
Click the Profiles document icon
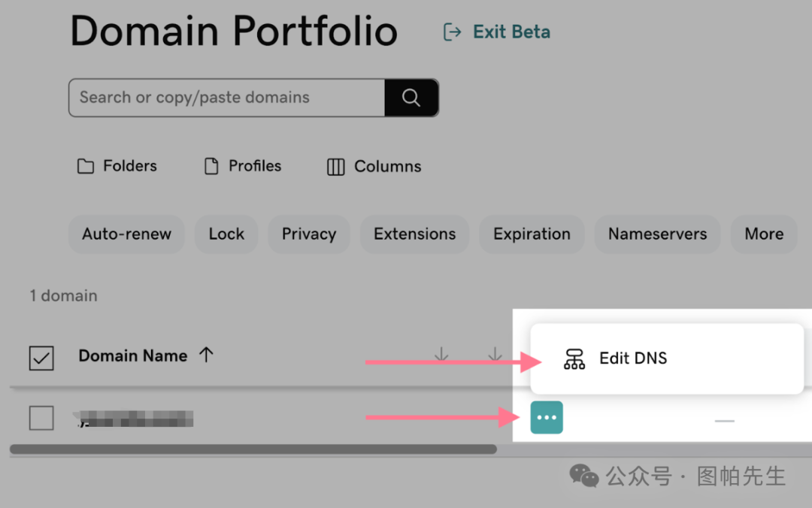(211, 166)
